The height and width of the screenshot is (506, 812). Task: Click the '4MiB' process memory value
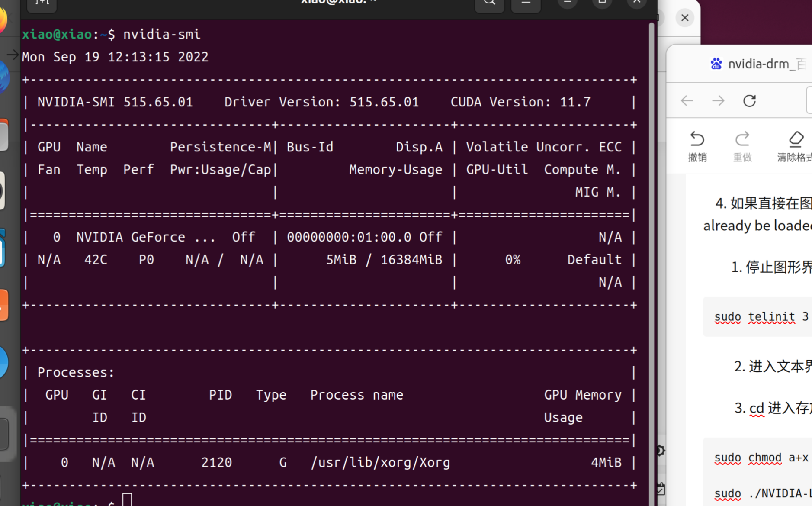pos(606,462)
